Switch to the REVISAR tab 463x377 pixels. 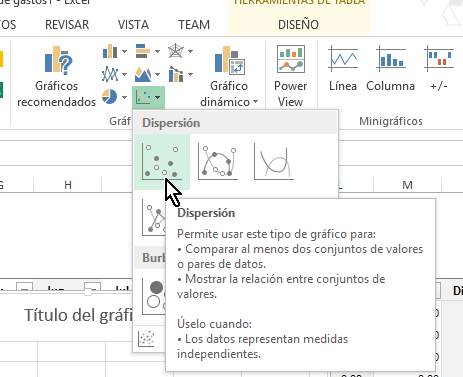(67, 25)
